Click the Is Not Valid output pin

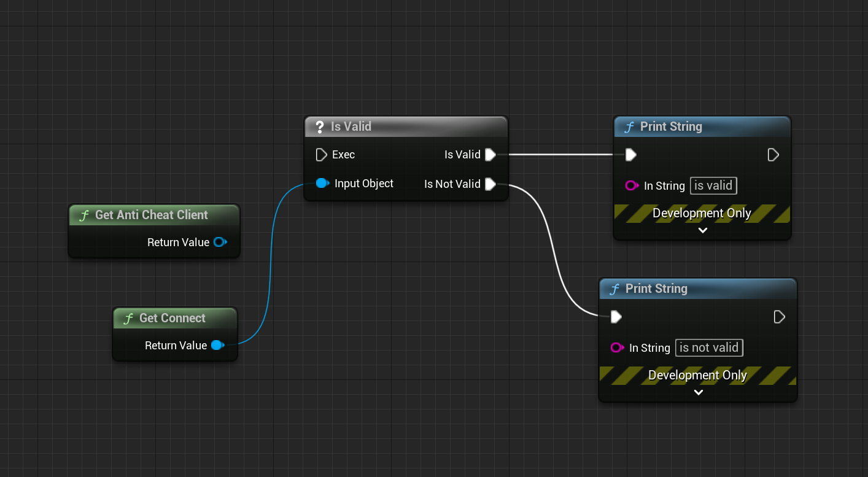point(490,184)
